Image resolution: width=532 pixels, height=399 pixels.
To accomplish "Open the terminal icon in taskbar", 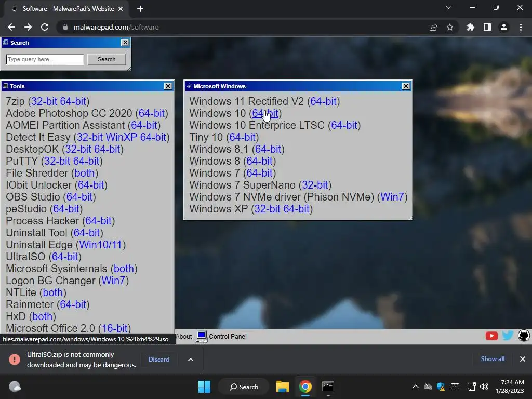I will tap(328, 387).
